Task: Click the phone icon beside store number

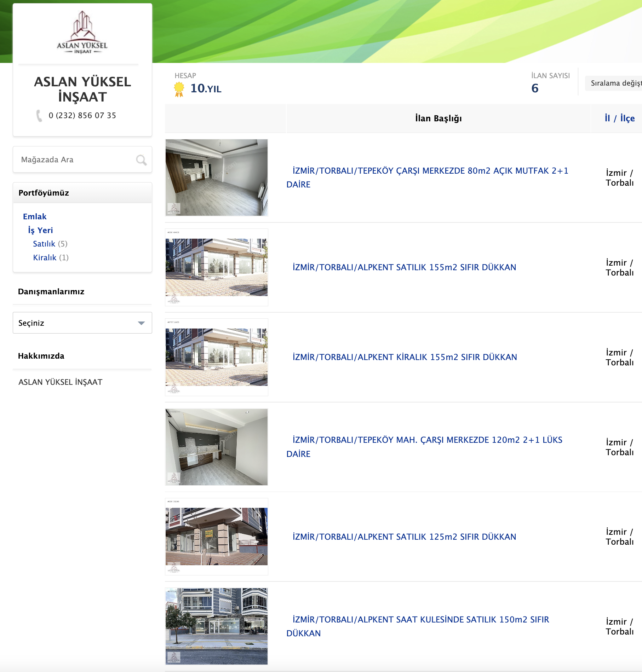Action: coord(39,116)
